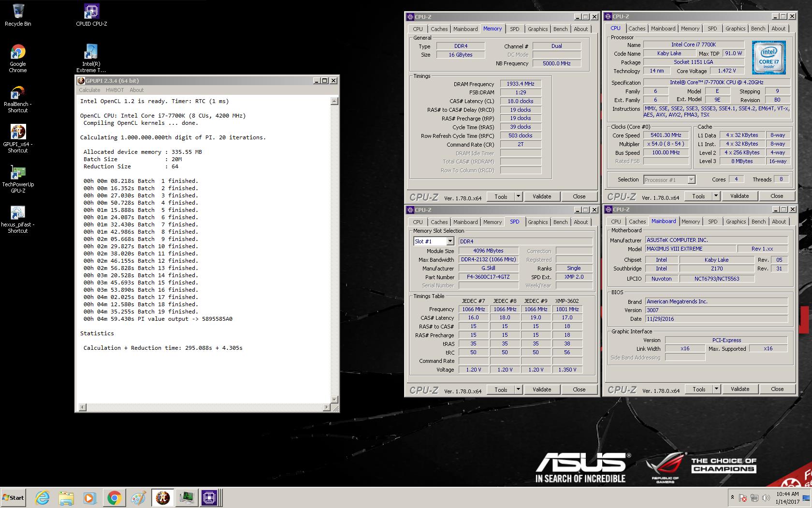The width and height of the screenshot is (812, 508).
Task: Switch to Bench tab in the CPU-Z Memory window
Action: 560,29
